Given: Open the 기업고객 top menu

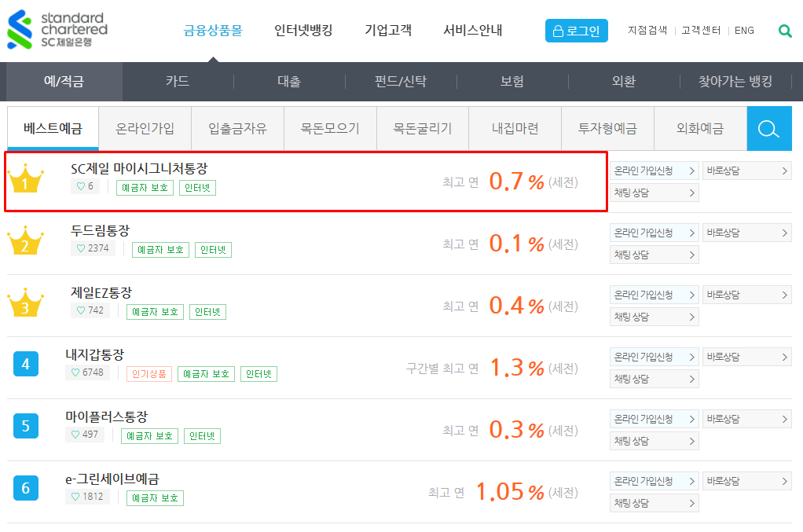Looking at the screenshot, I should [388, 31].
